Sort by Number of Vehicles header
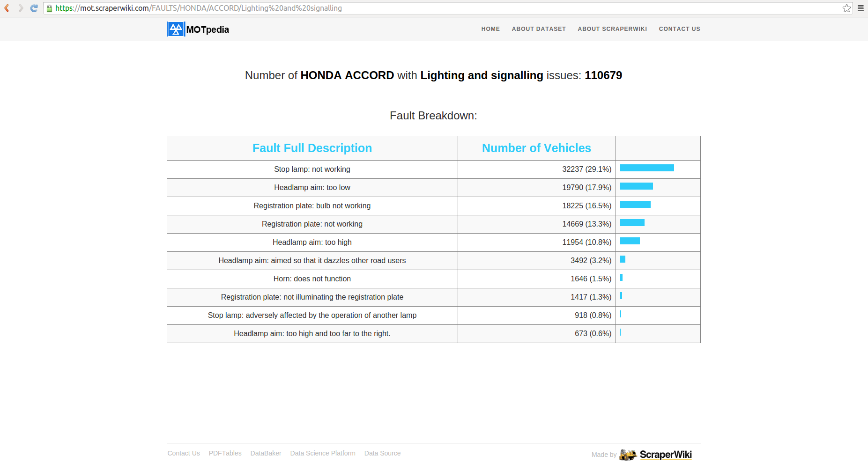868x470 pixels. tap(536, 148)
